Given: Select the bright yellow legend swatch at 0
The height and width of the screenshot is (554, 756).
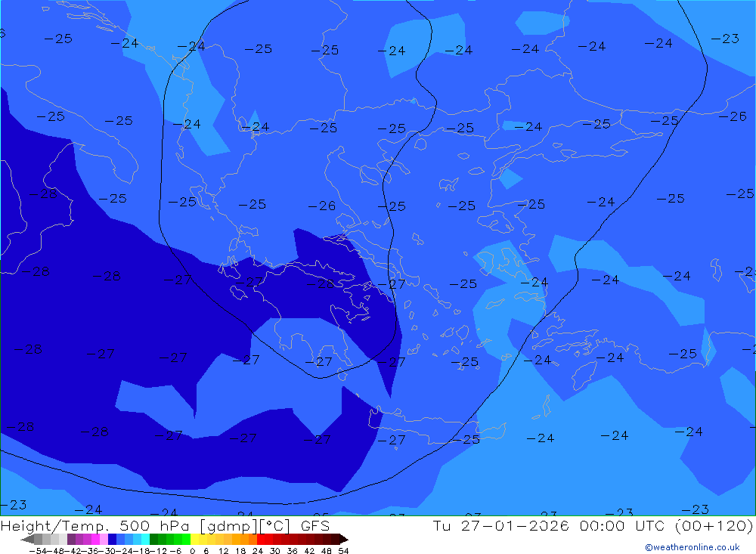Looking at the screenshot, I should tap(195, 539).
